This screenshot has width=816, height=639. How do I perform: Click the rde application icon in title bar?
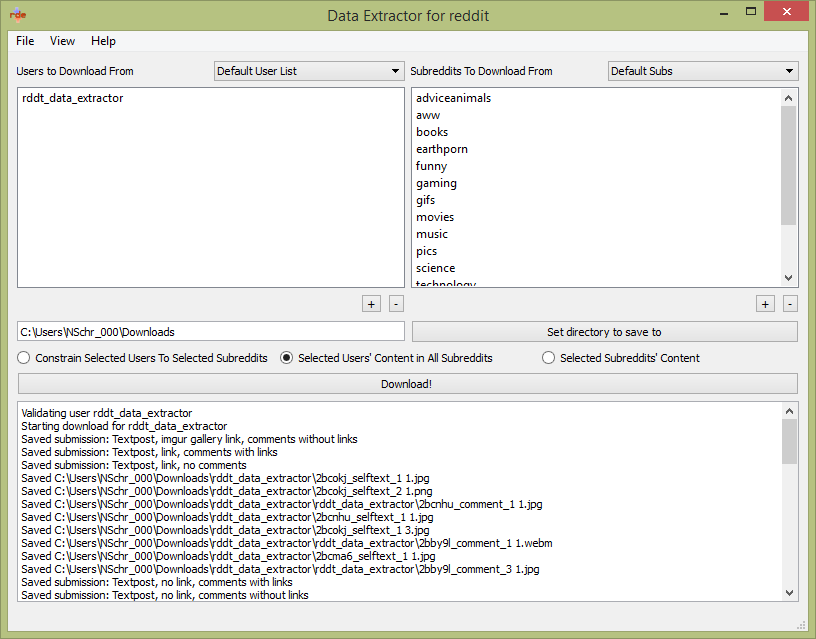18,15
